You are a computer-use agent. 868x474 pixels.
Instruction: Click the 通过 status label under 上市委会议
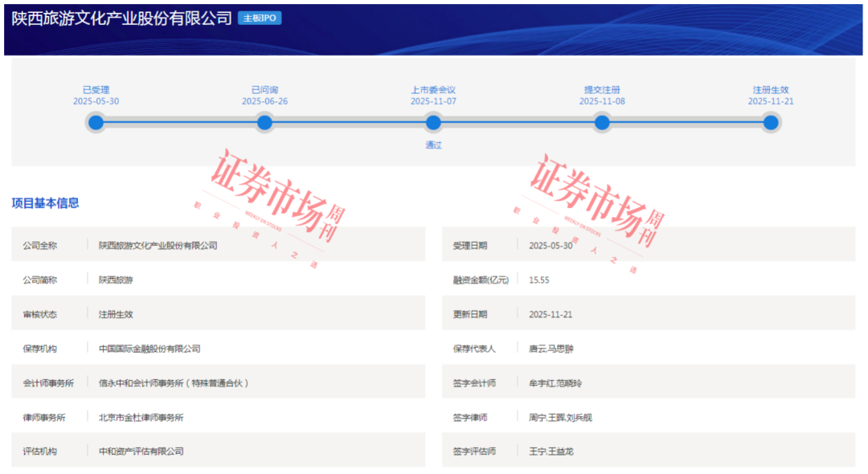(x=432, y=145)
